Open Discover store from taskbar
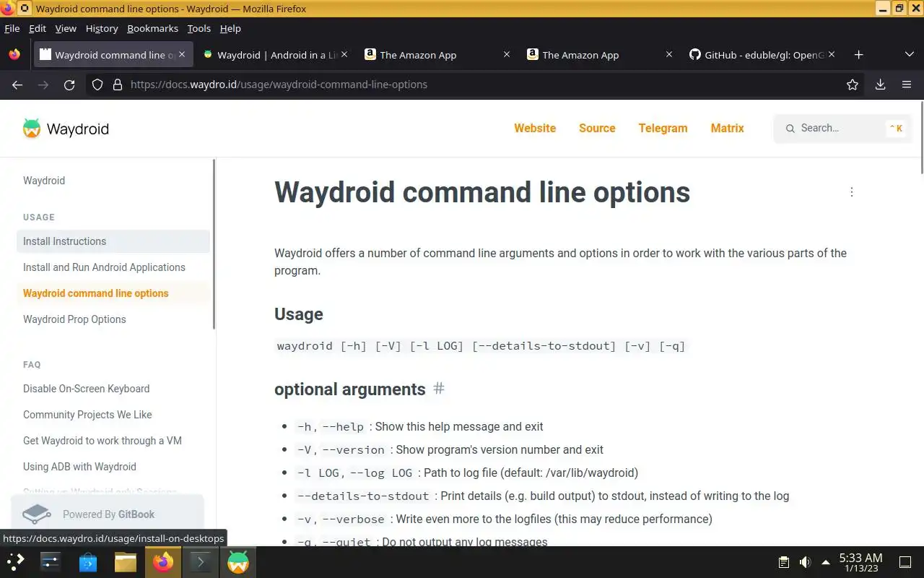The image size is (924, 578). (88, 561)
